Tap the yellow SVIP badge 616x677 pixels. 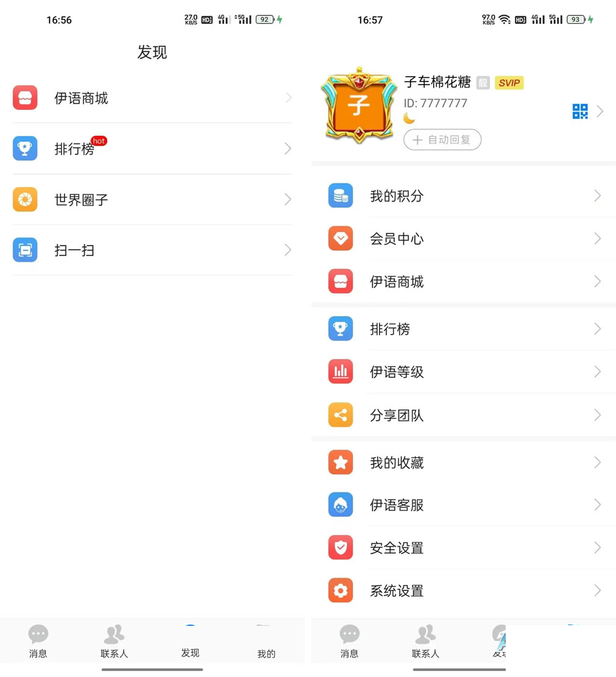(509, 83)
